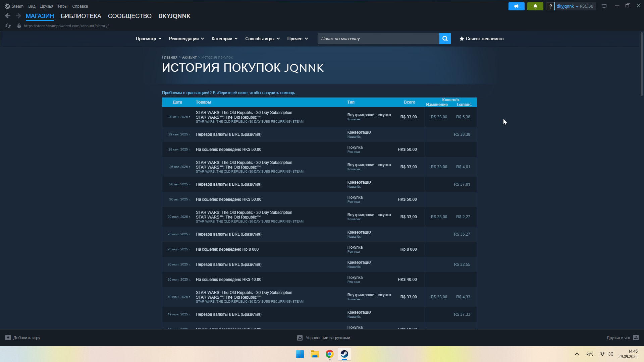Go to the СООБЩЕСТВО tab
644x362 pixels.
[x=130, y=16]
